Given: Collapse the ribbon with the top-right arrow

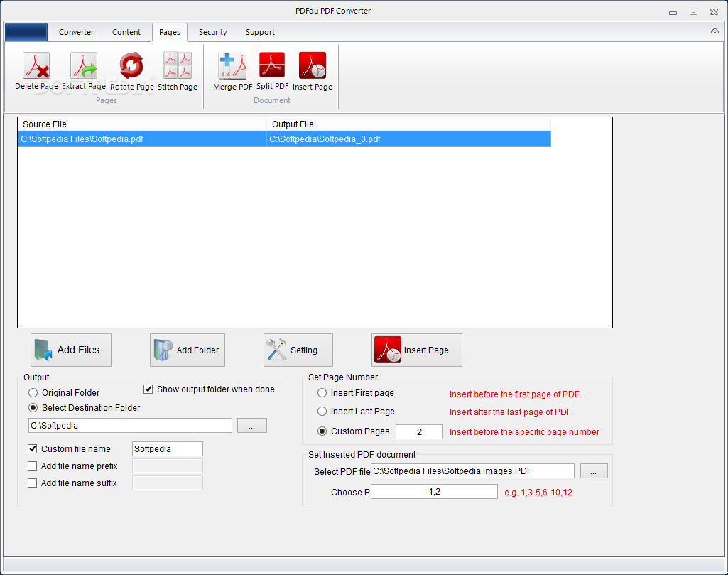Looking at the screenshot, I should click(715, 31).
